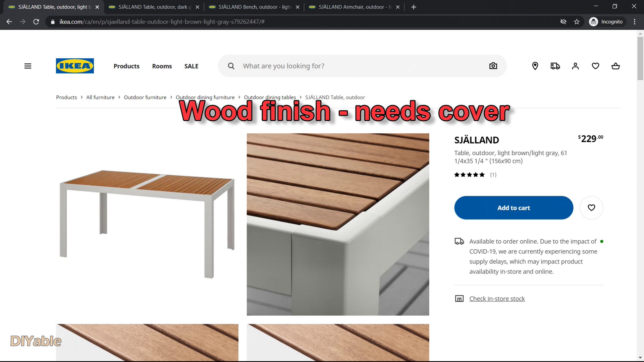Click the Incognito profile indicator
Viewport: 644px width, 362px height.
607,22
